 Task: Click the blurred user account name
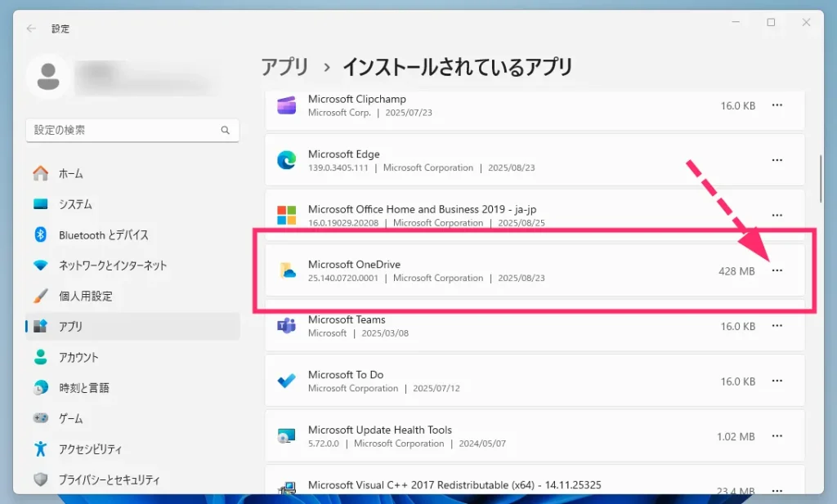(x=143, y=78)
